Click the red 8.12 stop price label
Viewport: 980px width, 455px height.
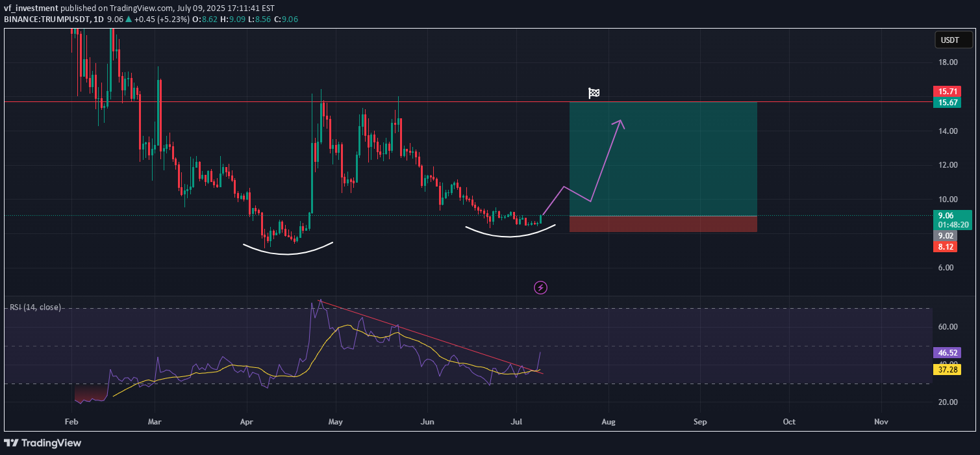coord(944,247)
